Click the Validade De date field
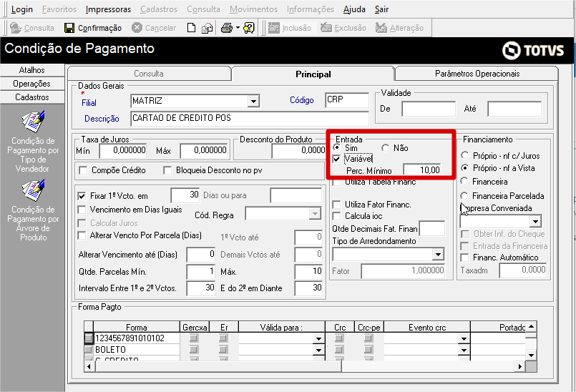The height and width of the screenshot is (392, 576). pos(429,109)
